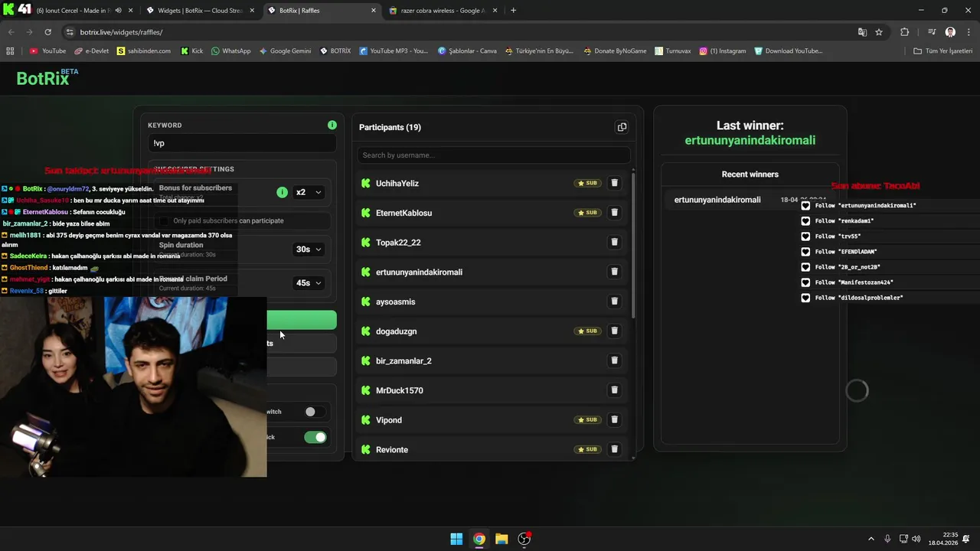The width and height of the screenshot is (980, 551).
Task: Open the Donate ByNoGame bookmark
Action: (615, 51)
